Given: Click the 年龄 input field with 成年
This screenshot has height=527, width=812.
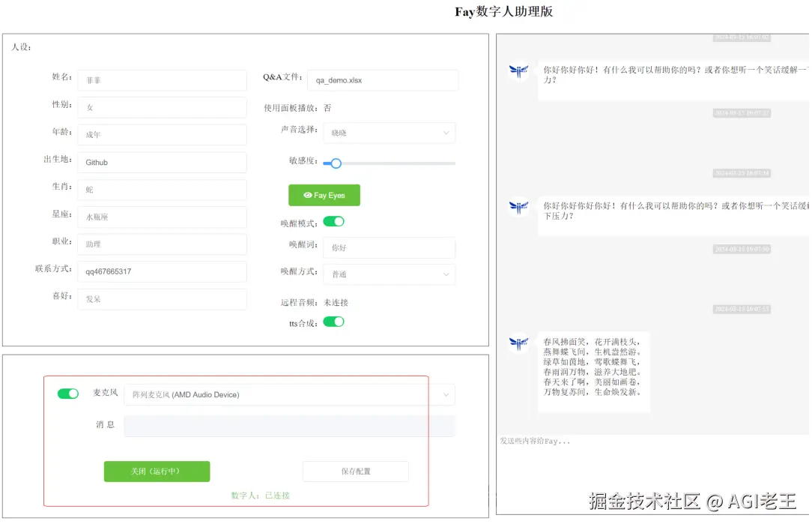Looking at the screenshot, I should pyautogui.click(x=162, y=135).
